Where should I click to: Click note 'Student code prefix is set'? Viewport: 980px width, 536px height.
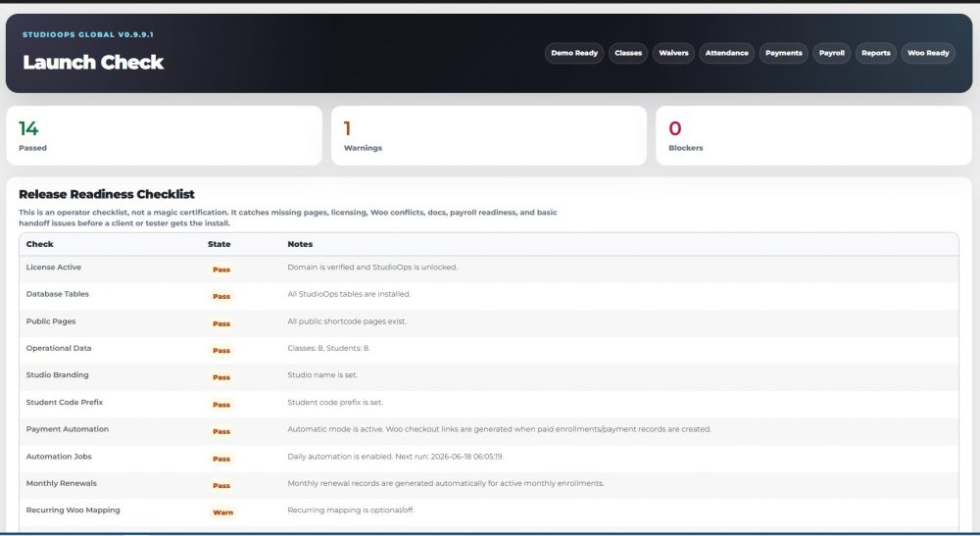(335, 403)
